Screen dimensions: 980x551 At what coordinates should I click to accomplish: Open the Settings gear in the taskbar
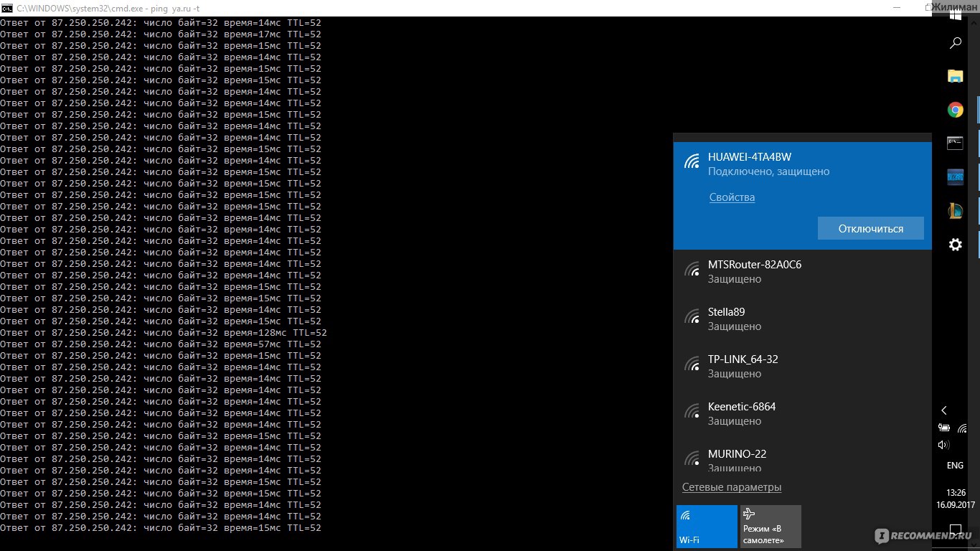956,245
